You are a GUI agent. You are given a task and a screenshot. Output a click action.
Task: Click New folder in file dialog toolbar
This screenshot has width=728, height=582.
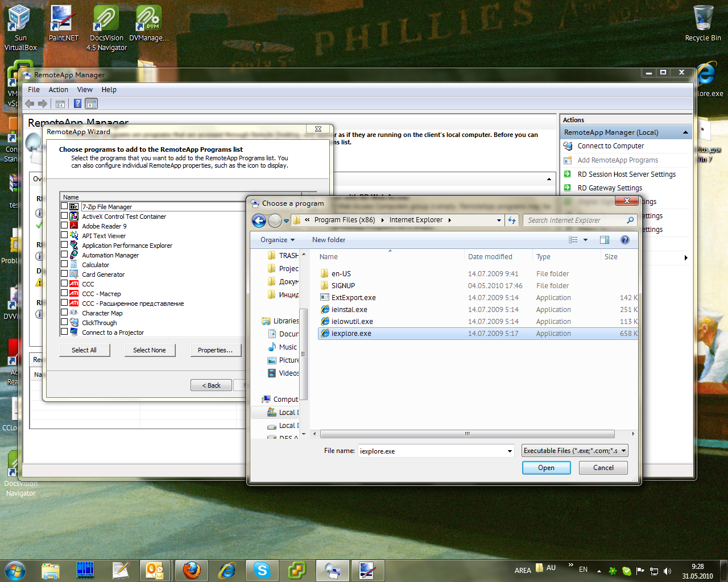(329, 240)
